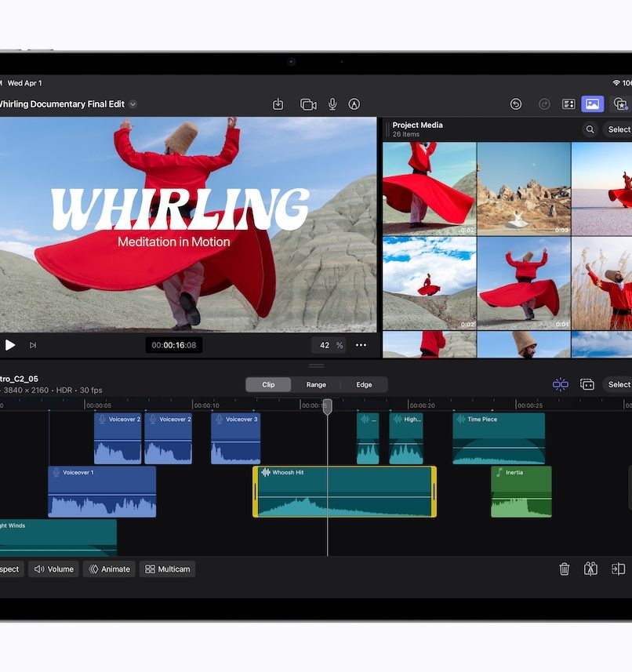The height and width of the screenshot is (672, 632).
Task: Open the viewer more options ellipsis
Action: pos(361,345)
